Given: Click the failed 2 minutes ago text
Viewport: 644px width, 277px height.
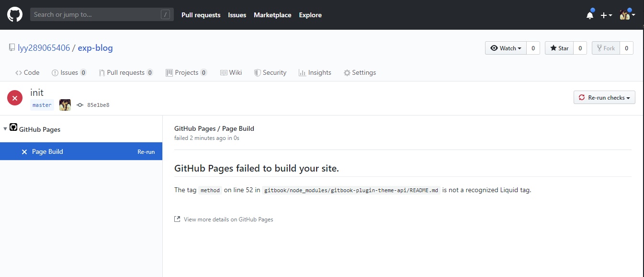Looking at the screenshot, I should (207, 138).
